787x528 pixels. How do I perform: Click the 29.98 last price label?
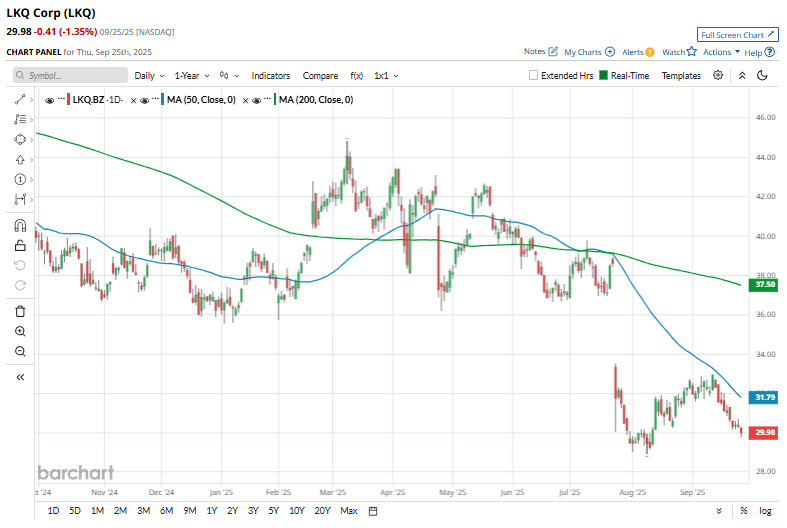763,432
